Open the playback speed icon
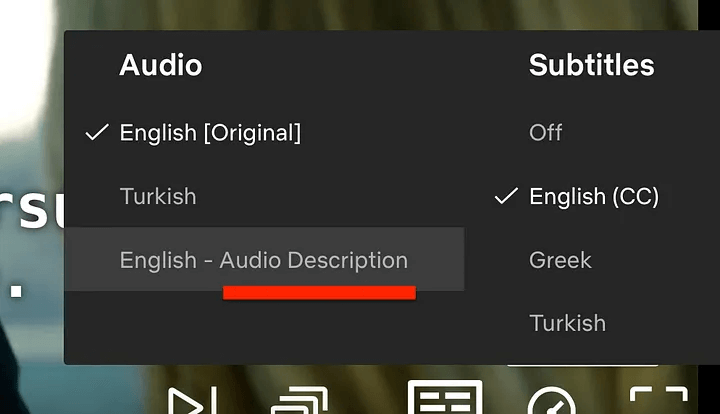Image resolution: width=720 pixels, height=414 pixels. coord(551,401)
